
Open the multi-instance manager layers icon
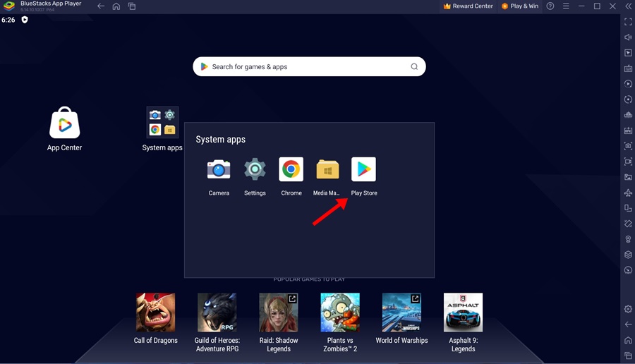[x=628, y=255]
